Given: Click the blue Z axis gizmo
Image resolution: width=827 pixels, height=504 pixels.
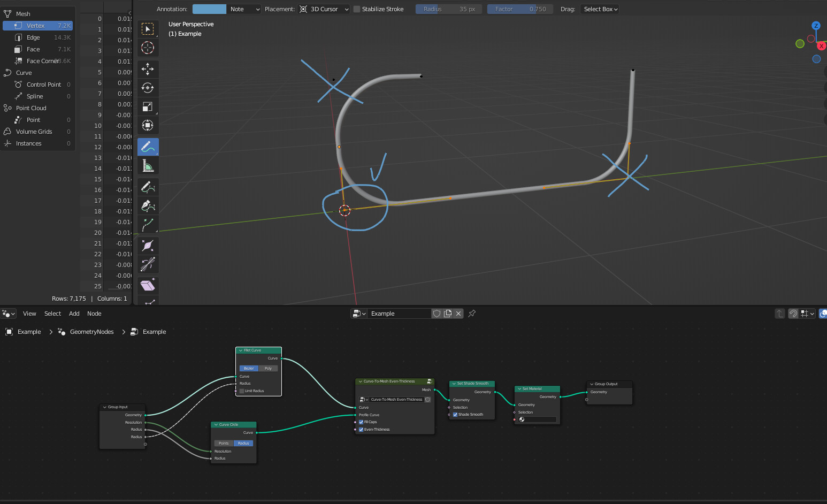Looking at the screenshot, I should 816,25.
